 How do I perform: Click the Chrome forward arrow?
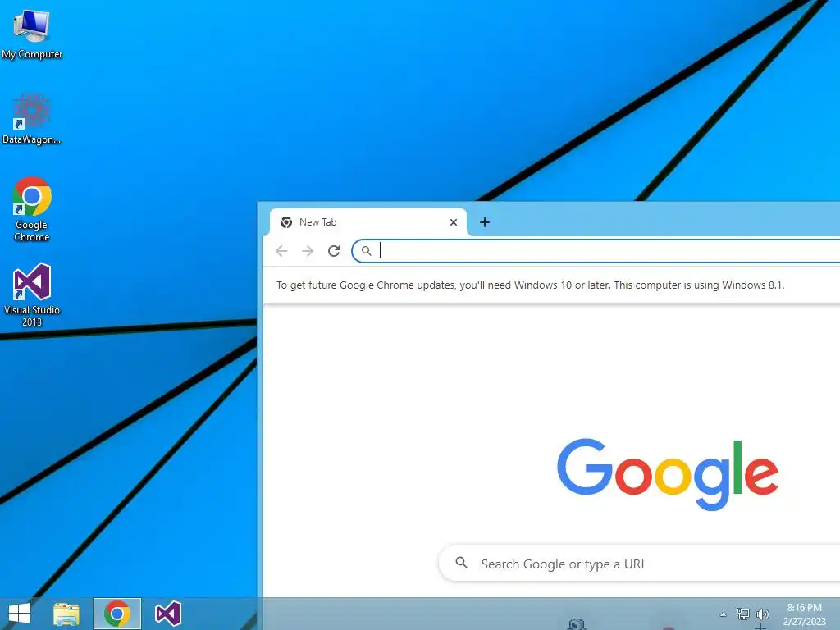coord(308,251)
